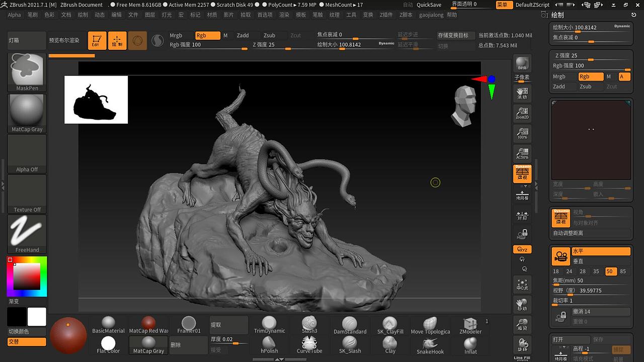Select the Rotate (旋转) icon
Viewport: 644px width, 362px height.
522,345
